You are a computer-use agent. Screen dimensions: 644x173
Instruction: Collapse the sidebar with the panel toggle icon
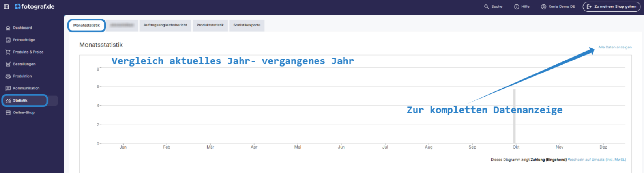[6, 7]
